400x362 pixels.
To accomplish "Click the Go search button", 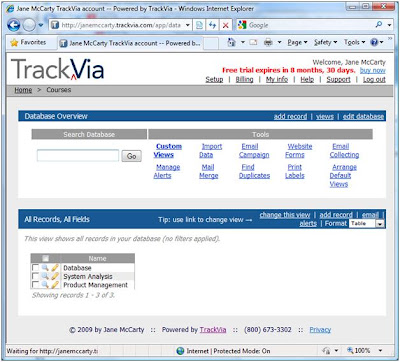I will tap(131, 156).
